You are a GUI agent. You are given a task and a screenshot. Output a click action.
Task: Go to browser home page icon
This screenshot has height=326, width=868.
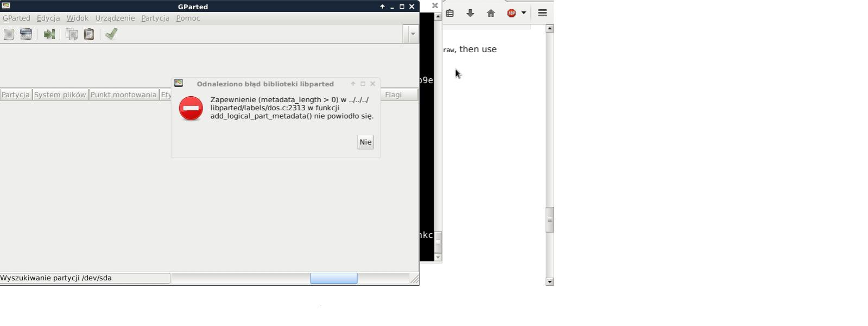click(491, 13)
